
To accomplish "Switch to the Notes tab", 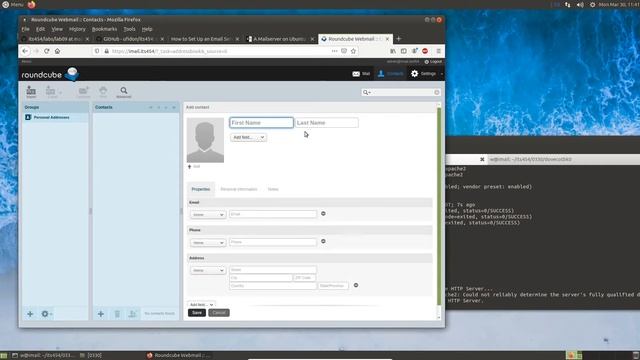I will point(273,189).
